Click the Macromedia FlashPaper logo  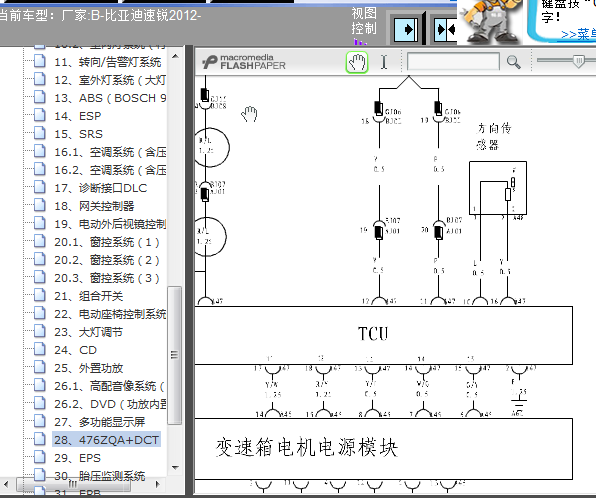pyautogui.click(x=243, y=62)
